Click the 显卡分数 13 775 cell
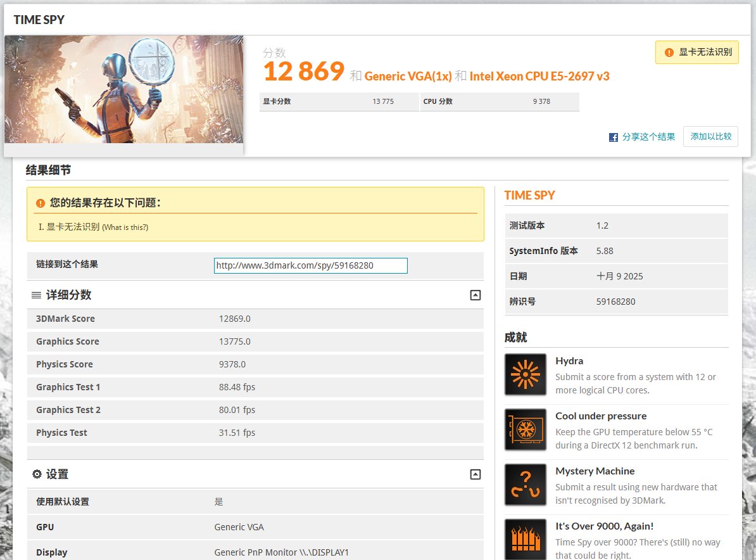This screenshot has height=560, width=756. coord(339,101)
